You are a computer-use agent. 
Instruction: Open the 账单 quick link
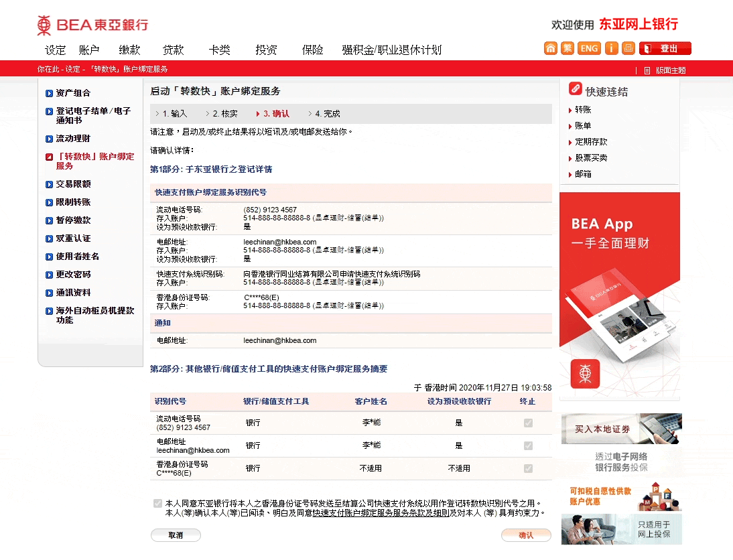click(583, 126)
